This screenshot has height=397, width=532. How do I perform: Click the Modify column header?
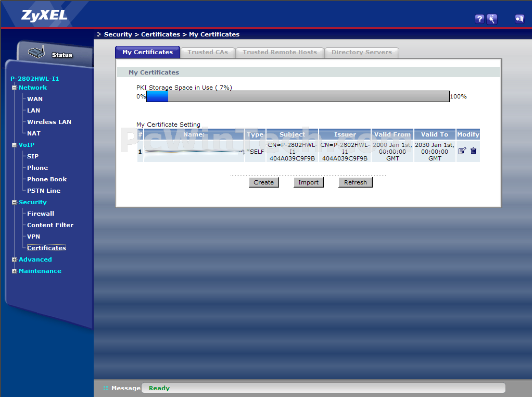(x=468, y=134)
